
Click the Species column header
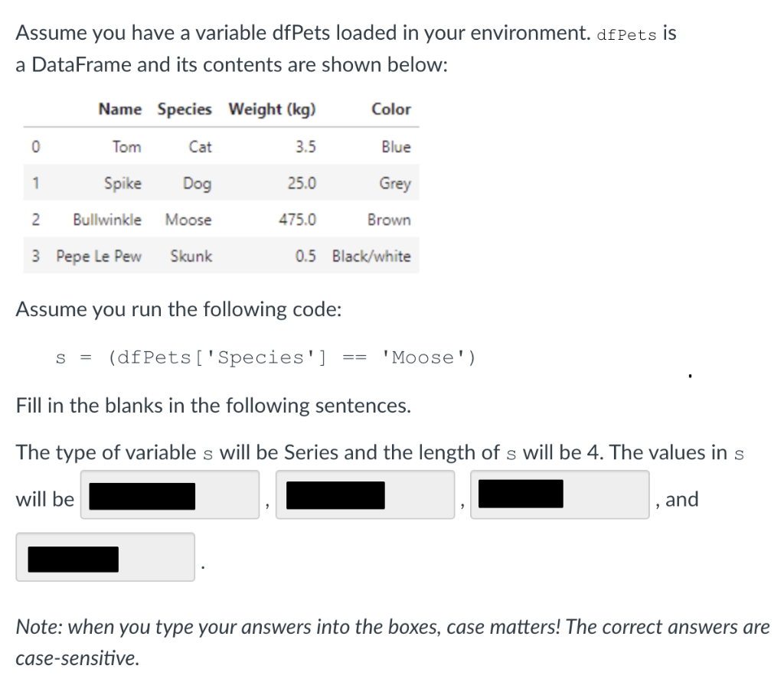[184, 109]
